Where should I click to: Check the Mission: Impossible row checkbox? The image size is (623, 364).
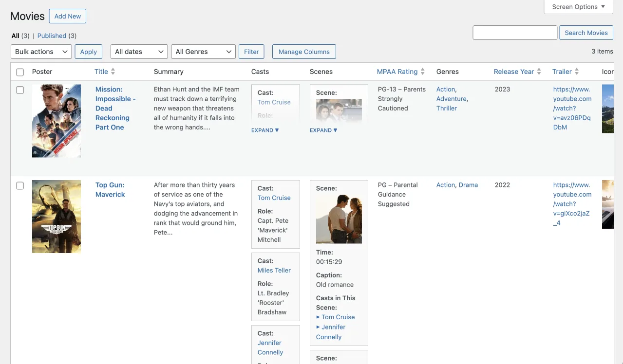pos(20,90)
